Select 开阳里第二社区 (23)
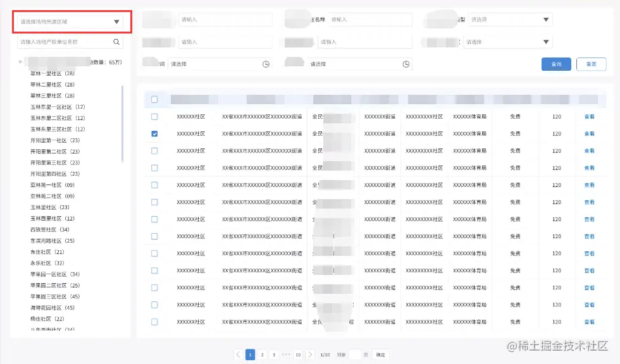 click(55, 151)
